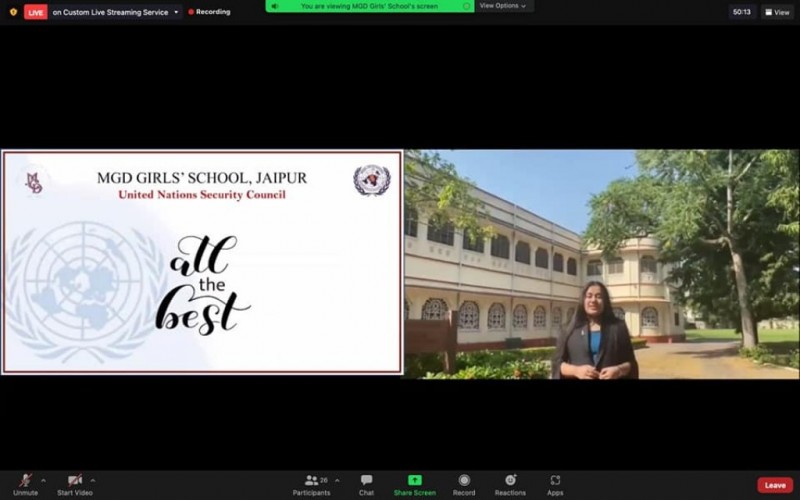Expand audio options arrow next to Unmute
The height and width of the screenshot is (500, 800).
tap(43, 481)
